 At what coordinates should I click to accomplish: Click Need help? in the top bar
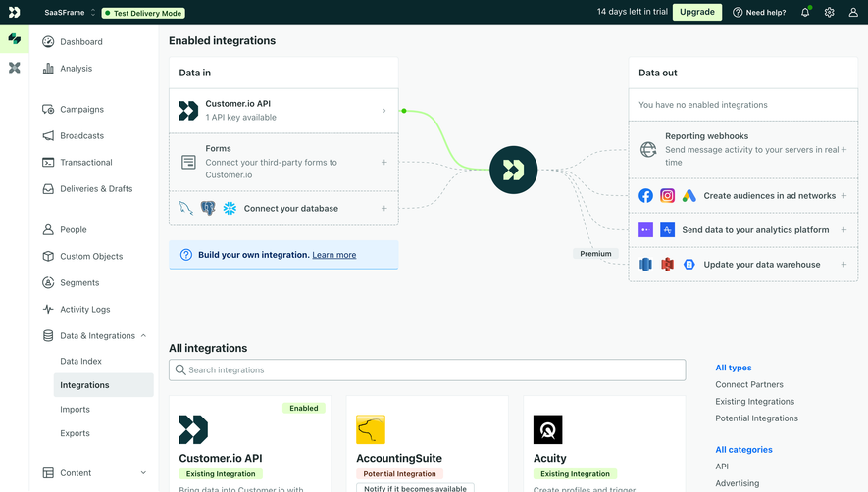[x=759, y=12]
